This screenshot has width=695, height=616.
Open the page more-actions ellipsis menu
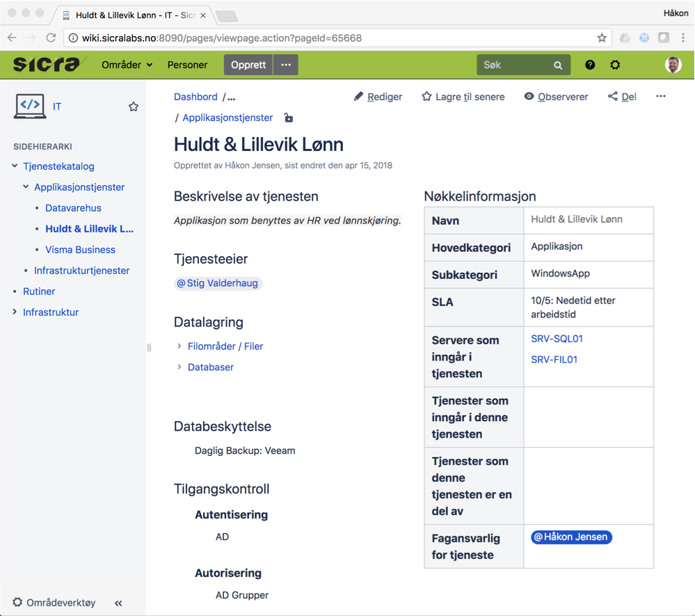coord(661,96)
